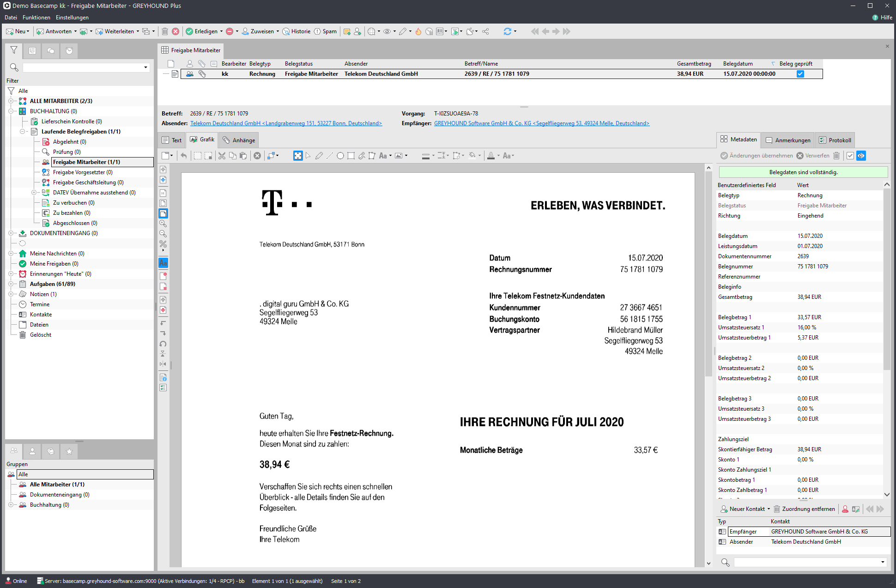Toggle the header select-all checkbox
This screenshot has width=896, height=588.
tap(171, 64)
